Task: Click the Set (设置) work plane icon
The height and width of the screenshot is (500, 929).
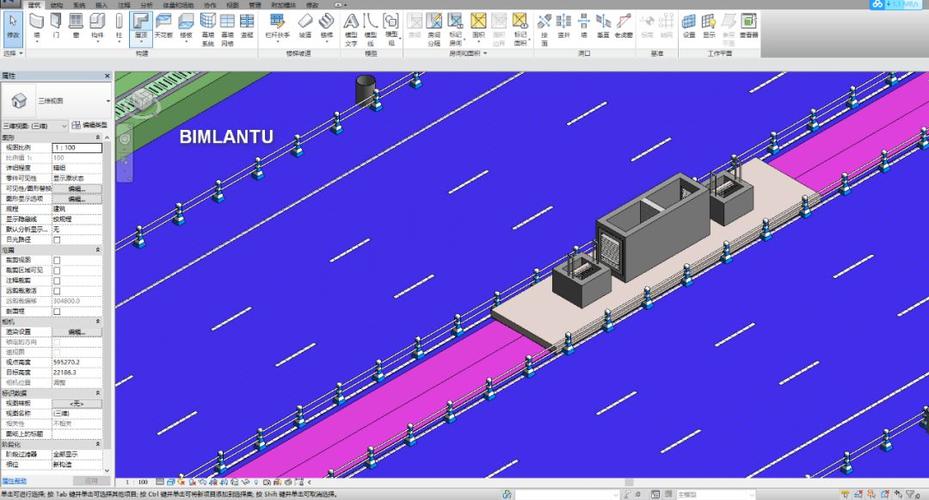Action: tap(689, 26)
